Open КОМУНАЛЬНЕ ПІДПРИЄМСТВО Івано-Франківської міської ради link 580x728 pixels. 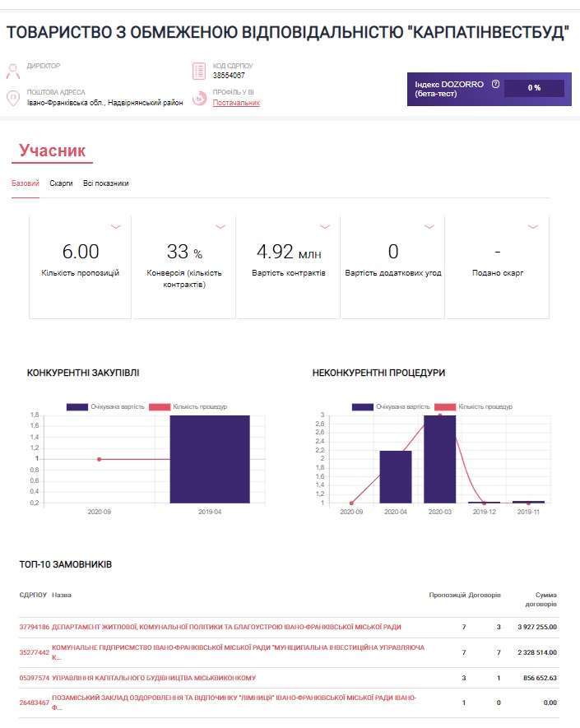pos(238,652)
